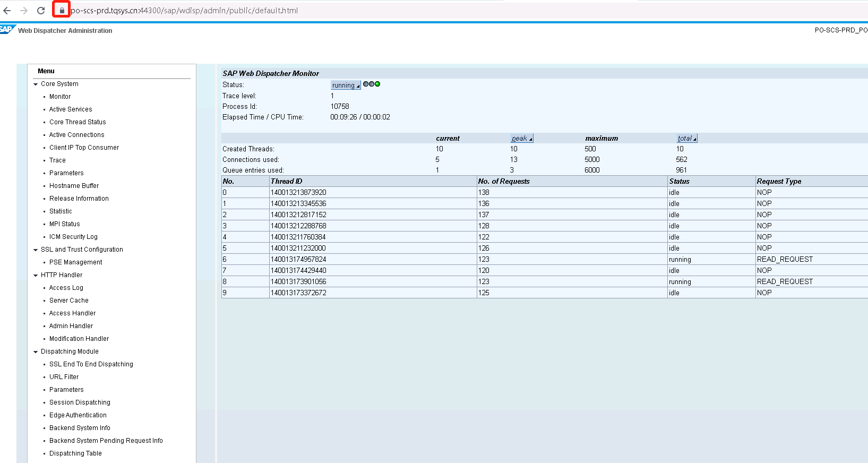The height and width of the screenshot is (463, 868).
Task: Click SAP Web Dispatcher Monitor heading
Action: tap(271, 73)
